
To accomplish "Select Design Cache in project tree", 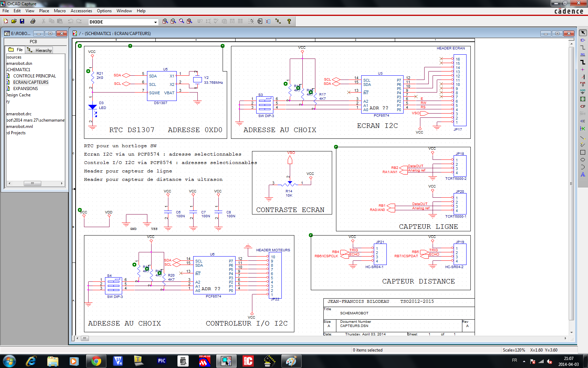I will point(19,95).
